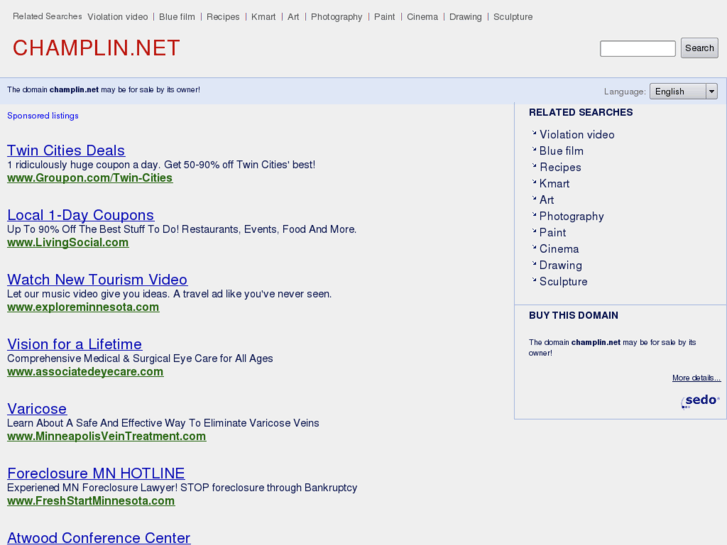The width and height of the screenshot is (727, 545).
Task: Select Art in the sidebar list
Action: [547, 199]
